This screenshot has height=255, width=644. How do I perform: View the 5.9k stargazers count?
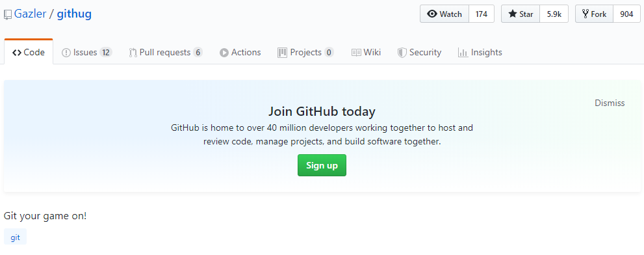tap(554, 14)
